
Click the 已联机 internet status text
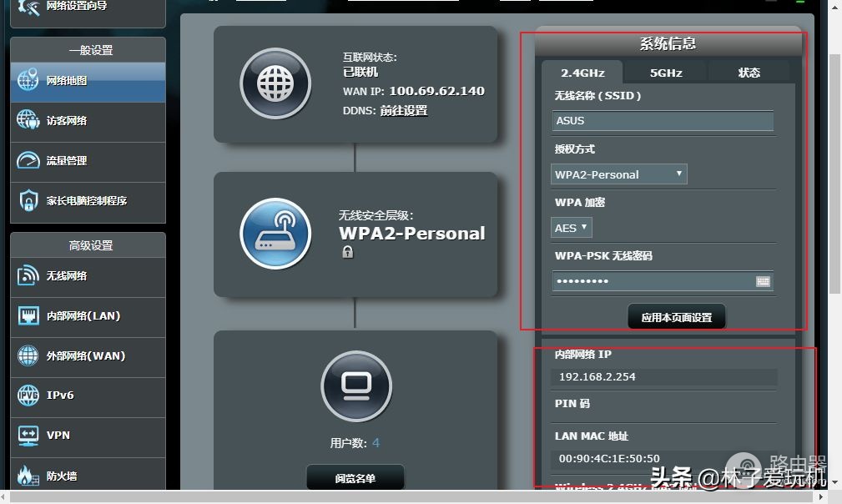coord(360,72)
